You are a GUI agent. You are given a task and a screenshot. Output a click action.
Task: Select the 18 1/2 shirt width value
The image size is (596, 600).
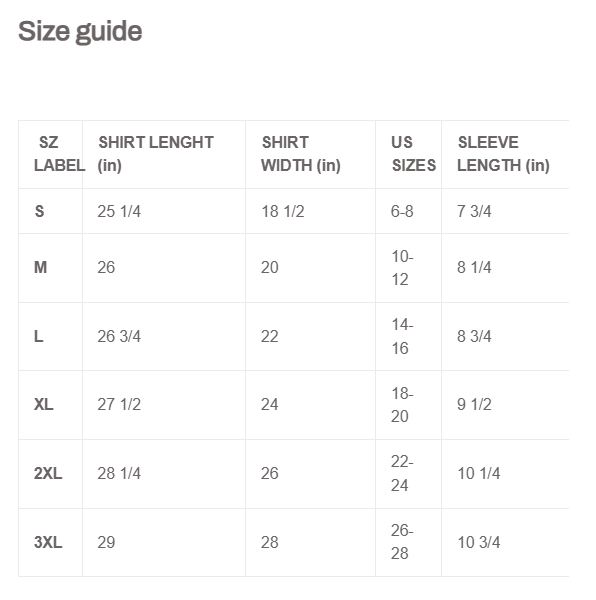pos(283,211)
